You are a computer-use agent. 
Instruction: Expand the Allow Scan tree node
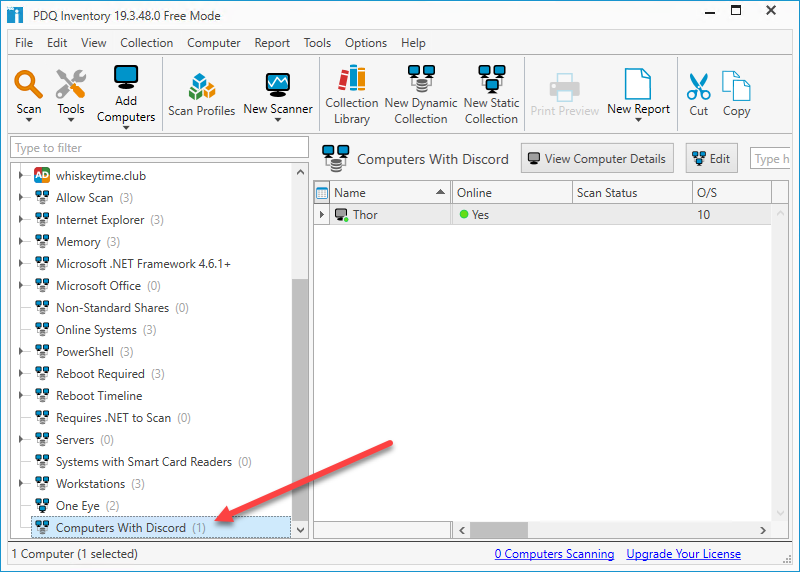[x=21, y=197]
